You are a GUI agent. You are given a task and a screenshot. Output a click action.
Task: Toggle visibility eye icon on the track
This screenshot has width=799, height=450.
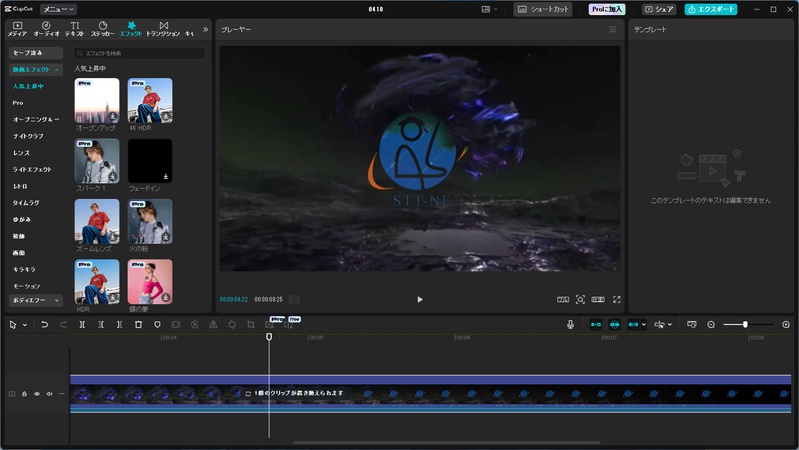pyautogui.click(x=37, y=394)
